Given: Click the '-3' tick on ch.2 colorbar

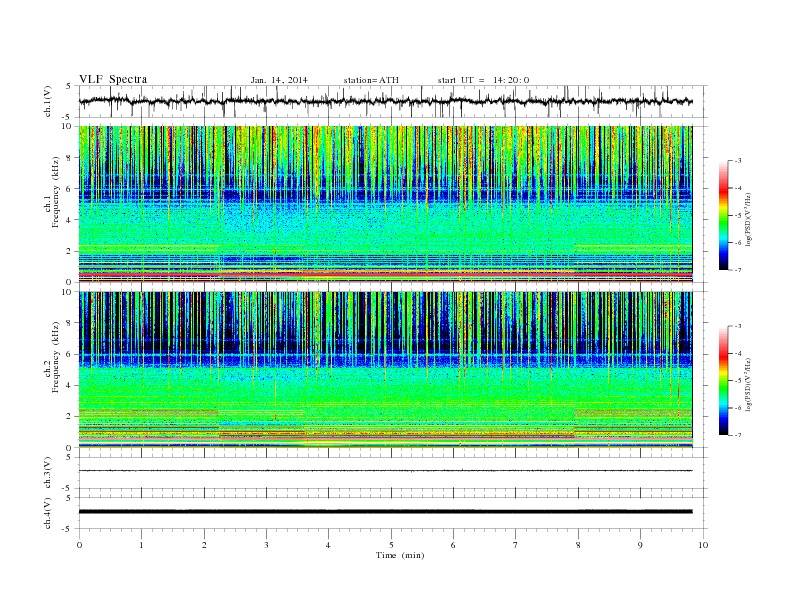Looking at the screenshot, I should coord(738,326).
